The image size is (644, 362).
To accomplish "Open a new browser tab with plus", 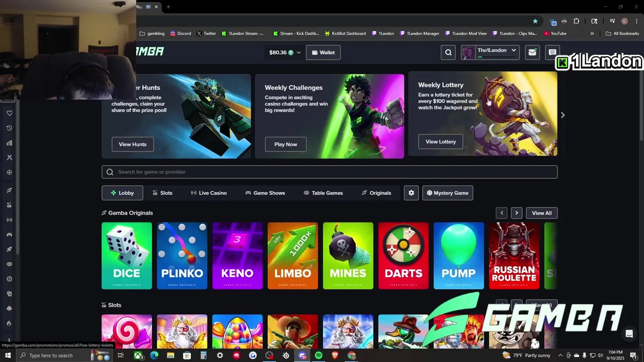I will 168,7.
